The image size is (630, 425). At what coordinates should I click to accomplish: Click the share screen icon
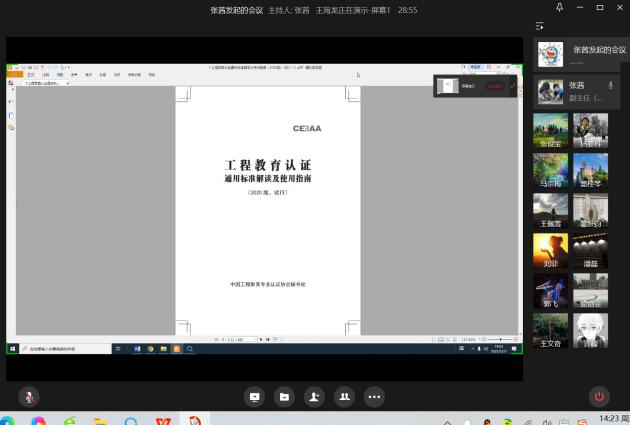coord(254,396)
